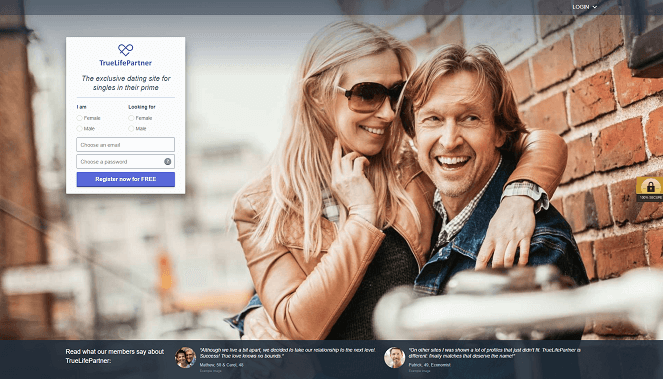663x379 pixels.
Task: Open the LOGIN dropdown
Action: (584, 7)
